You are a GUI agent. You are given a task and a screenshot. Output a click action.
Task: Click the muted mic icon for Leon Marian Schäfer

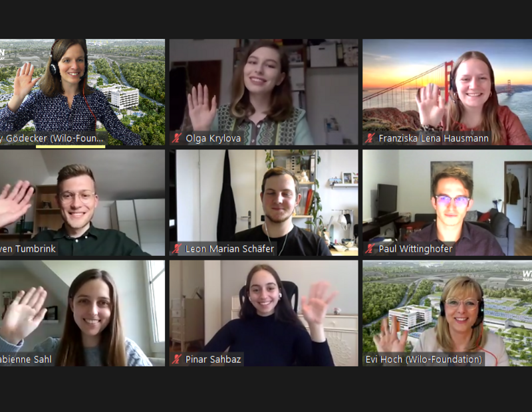(x=176, y=249)
